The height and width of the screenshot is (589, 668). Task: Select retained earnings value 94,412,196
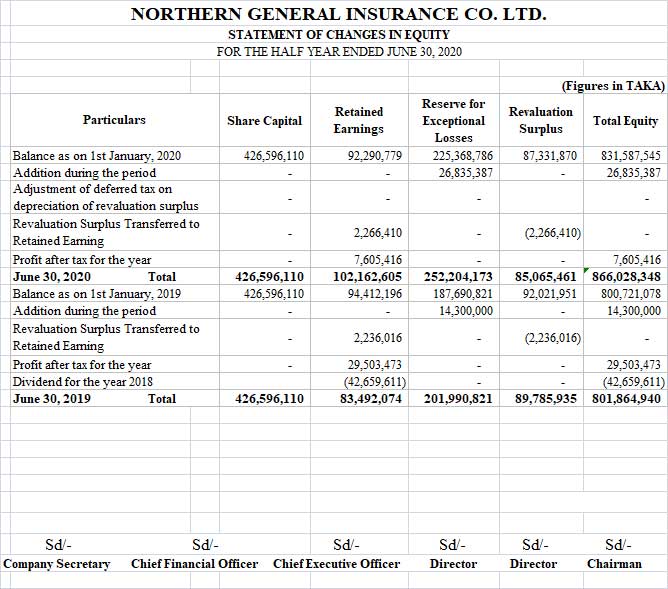(375, 294)
